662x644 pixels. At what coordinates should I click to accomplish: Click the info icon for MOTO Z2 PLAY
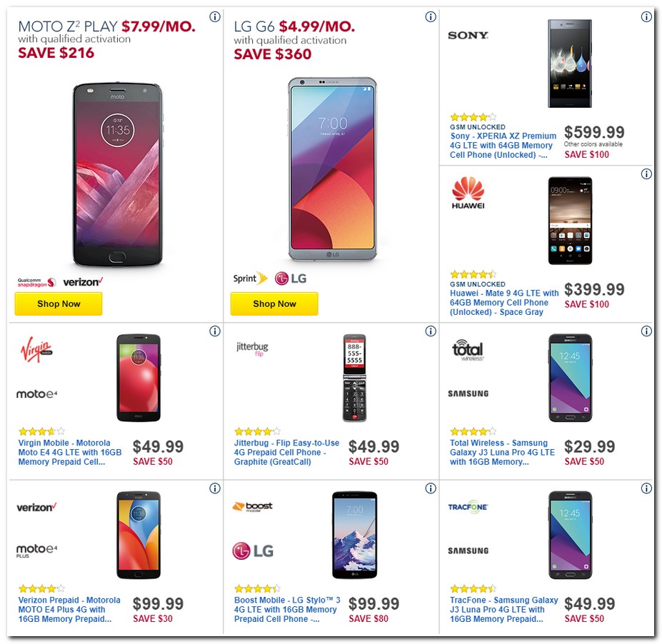click(215, 16)
